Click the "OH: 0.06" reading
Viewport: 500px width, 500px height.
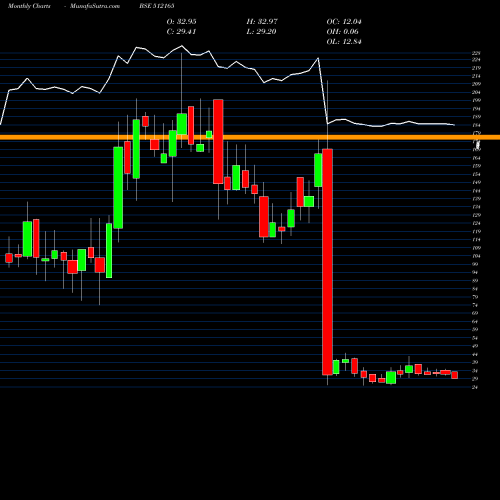pyautogui.click(x=343, y=32)
